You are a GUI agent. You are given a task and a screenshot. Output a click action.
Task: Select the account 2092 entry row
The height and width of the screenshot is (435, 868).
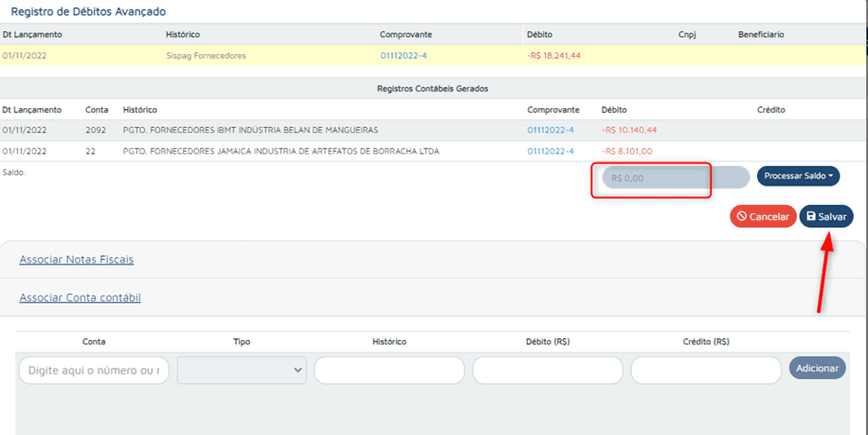point(432,130)
